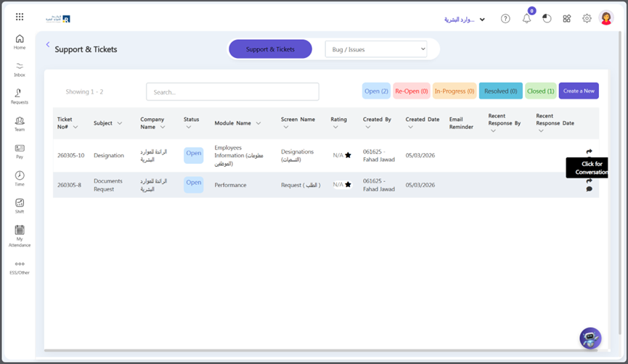The height and width of the screenshot is (364, 628).
Task: Open the settings gear icon
Action: click(587, 19)
